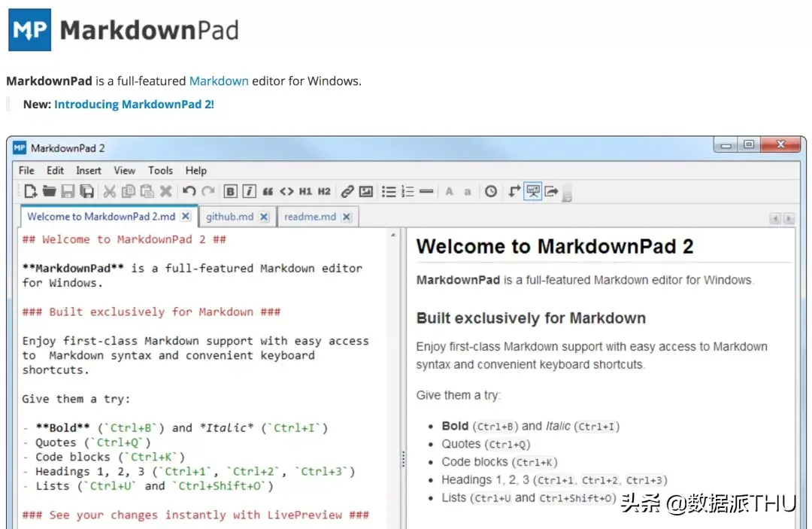The height and width of the screenshot is (529, 812).
Task: Click the editor scrollbar up arrow
Action: (393, 236)
